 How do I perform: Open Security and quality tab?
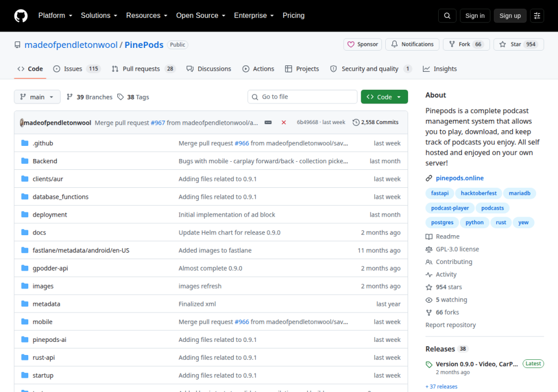(371, 69)
